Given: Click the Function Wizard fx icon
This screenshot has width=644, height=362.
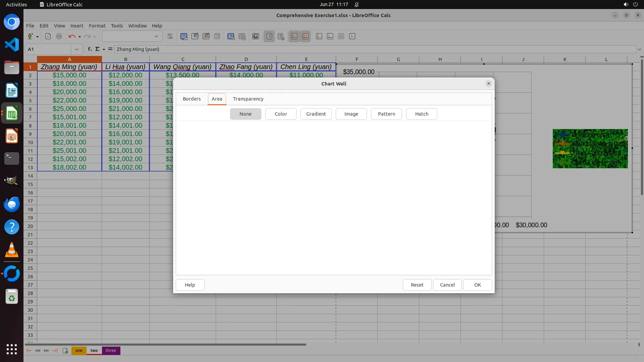Looking at the screenshot, I should pos(90,49).
